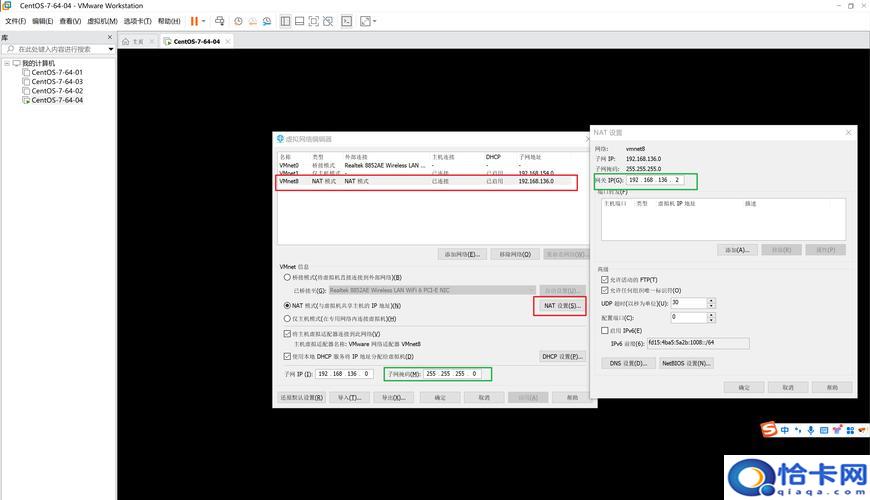The width and height of the screenshot is (870, 500).
Task: Collapse the 我的计算机 tree node
Action: 7,63
